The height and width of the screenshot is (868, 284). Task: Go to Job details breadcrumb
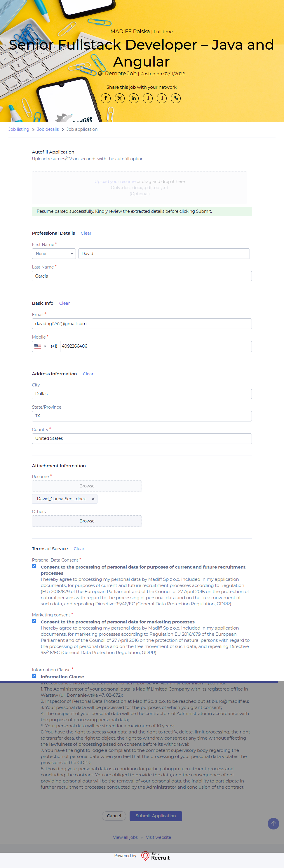[48, 129]
